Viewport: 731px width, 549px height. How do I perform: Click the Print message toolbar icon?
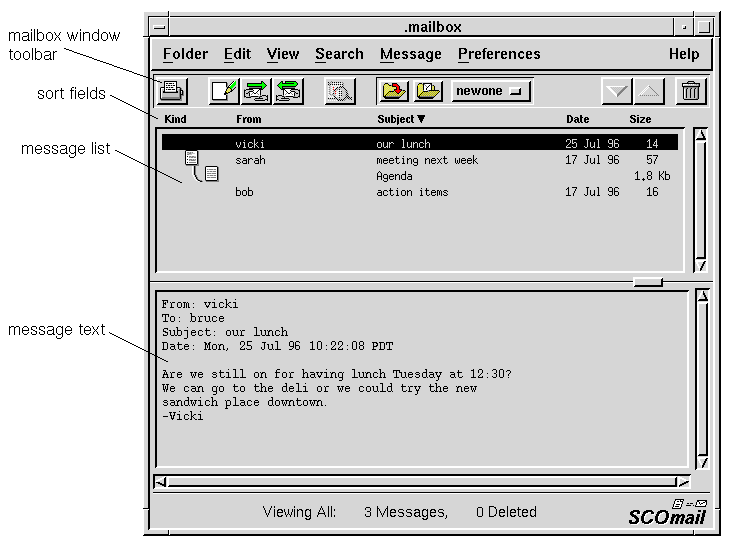172,92
